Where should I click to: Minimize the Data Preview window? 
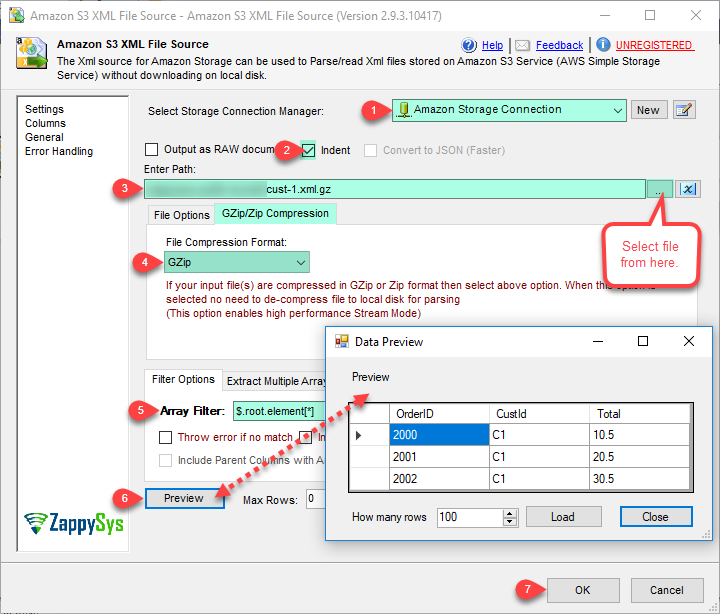click(x=598, y=341)
